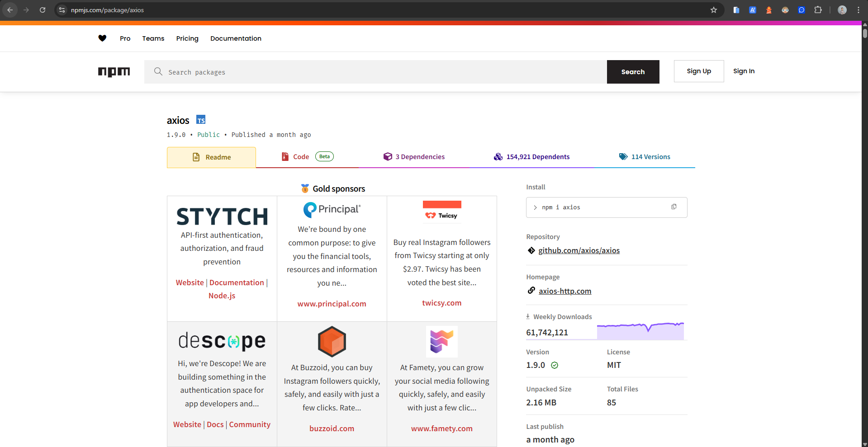Open the Extensions puzzle icon
The height and width of the screenshot is (447, 868).
pos(818,10)
